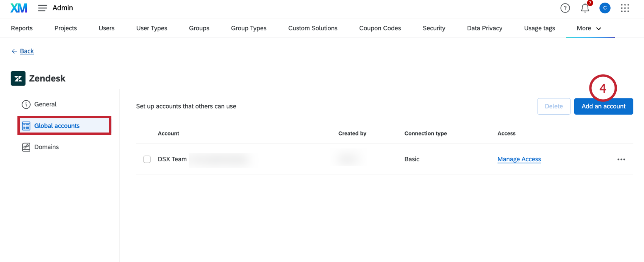
Task: Click the DSX Team account name
Action: (172, 159)
